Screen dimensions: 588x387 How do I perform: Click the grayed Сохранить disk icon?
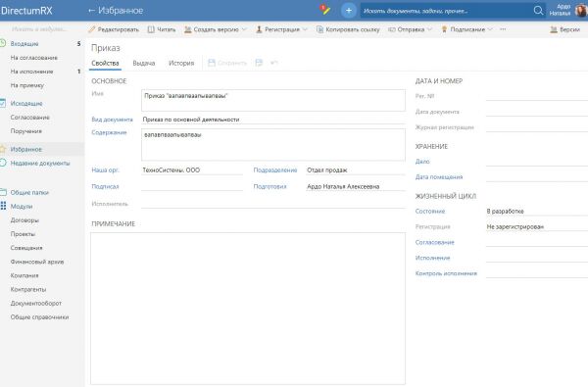(212, 63)
